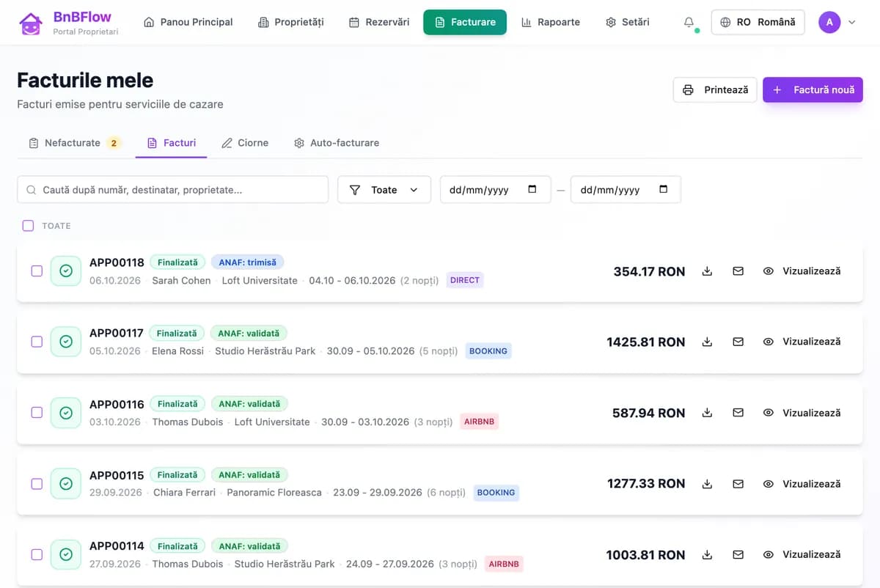This screenshot has height=588, width=880.
Task: View invoice APP00116 via Vizualizează
Action: [802, 413]
